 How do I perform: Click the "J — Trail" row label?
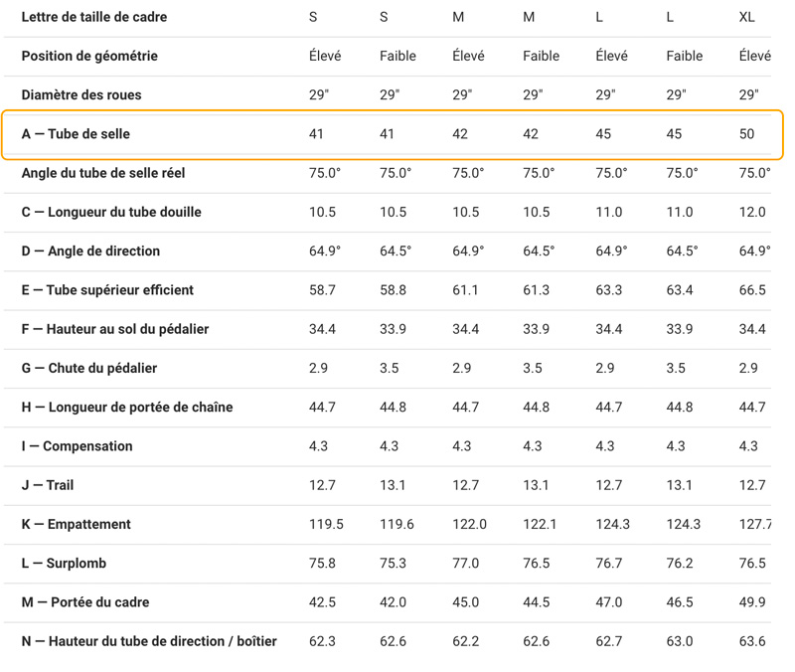pos(48,485)
